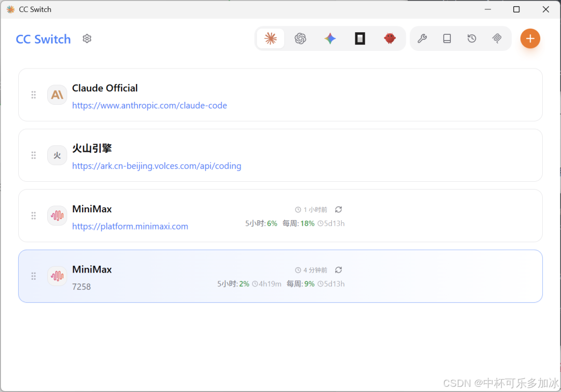Visit the MiniMax platform link
The height and width of the screenshot is (392, 561).
tap(130, 226)
